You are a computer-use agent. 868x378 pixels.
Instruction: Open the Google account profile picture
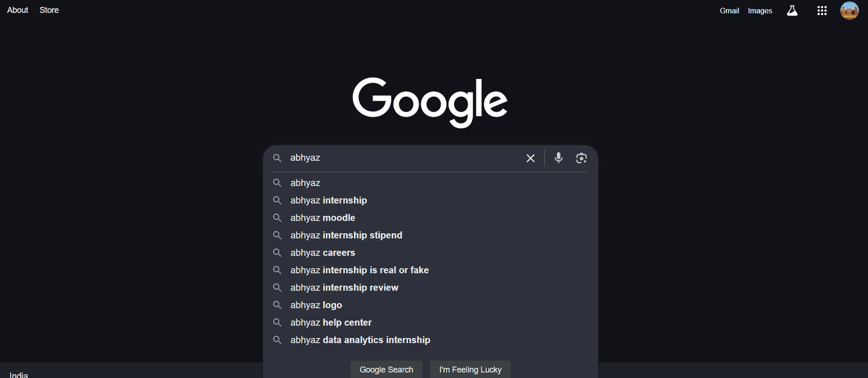[x=849, y=11]
